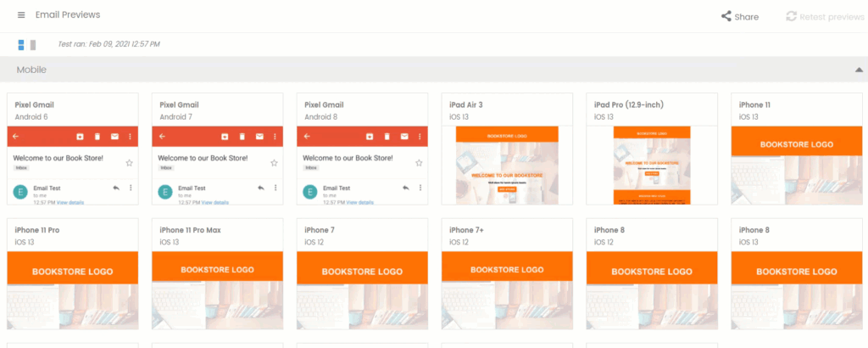This screenshot has width=868, height=348.
Task: Click the Email Previews page title
Action: pyautogui.click(x=68, y=15)
